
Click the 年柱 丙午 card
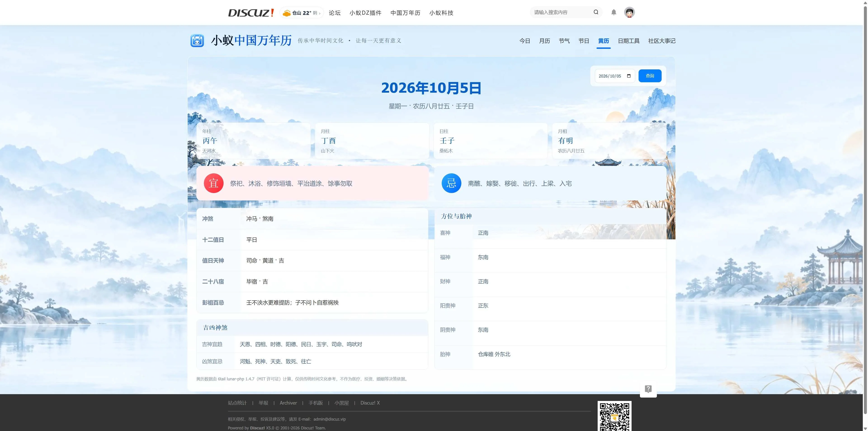click(x=253, y=141)
